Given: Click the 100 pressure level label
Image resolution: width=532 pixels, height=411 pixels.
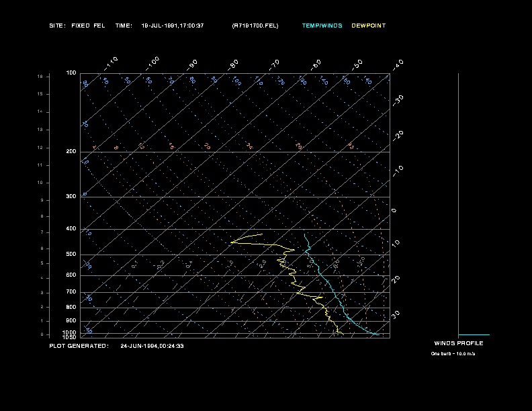Looking at the screenshot, I should (71, 73).
